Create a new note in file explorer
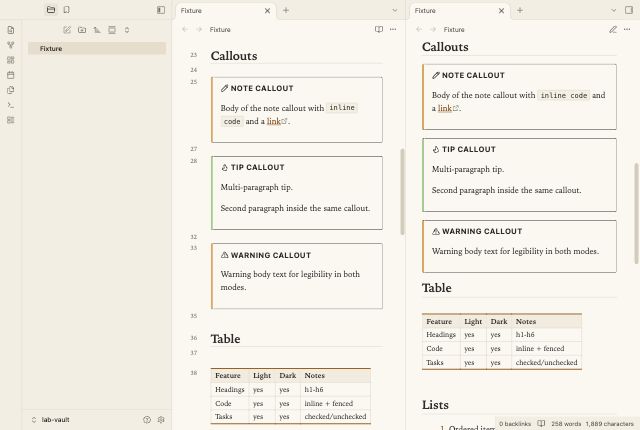This screenshot has width=640, height=430. pyautogui.click(x=67, y=30)
